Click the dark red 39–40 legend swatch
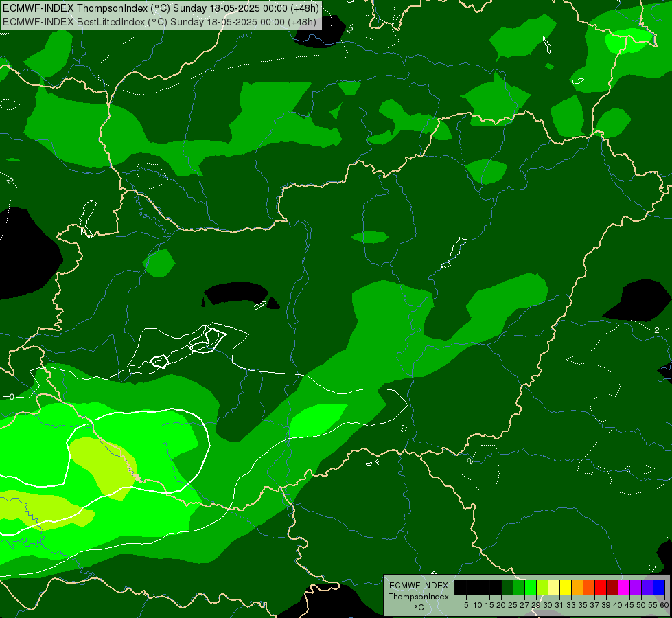Image resolution: width=672 pixels, height=618 pixels. [612, 587]
